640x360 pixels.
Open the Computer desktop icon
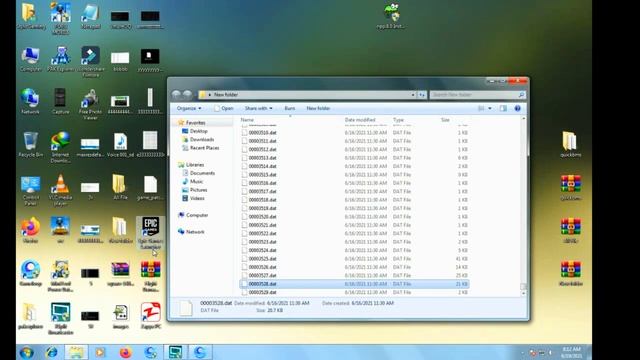pos(31,60)
